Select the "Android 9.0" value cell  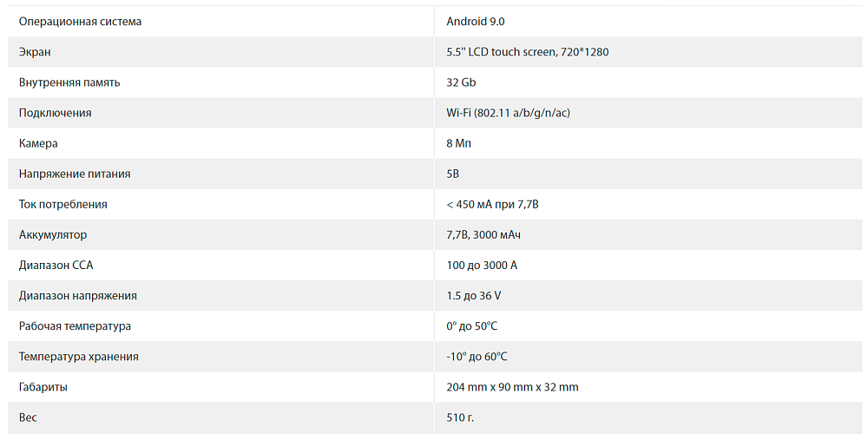[x=476, y=22]
